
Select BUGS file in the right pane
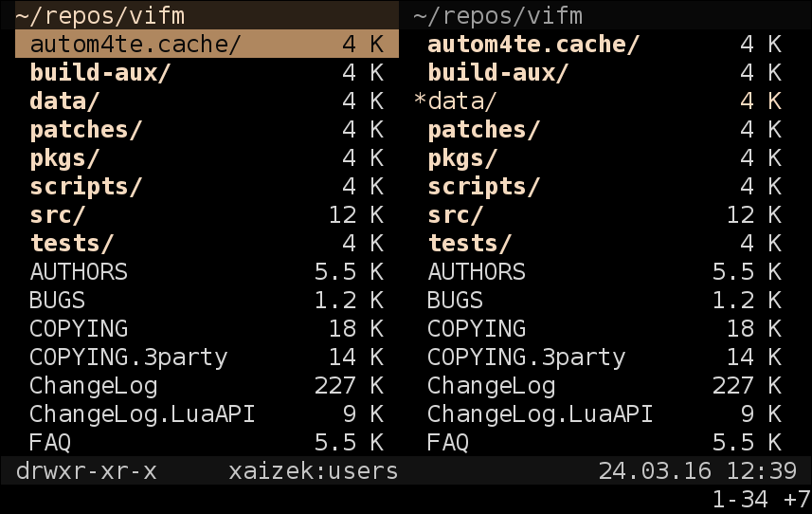tap(604, 300)
